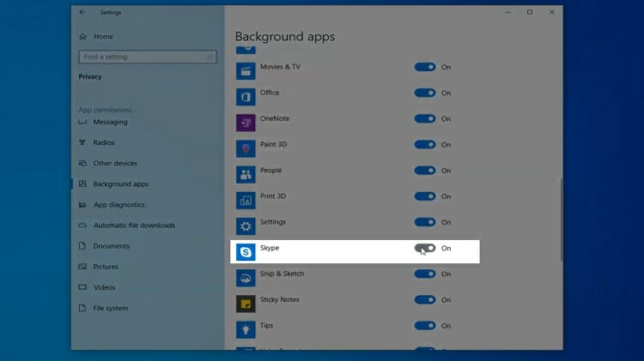
Task: Open Documents privacy settings
Action: 112,246
